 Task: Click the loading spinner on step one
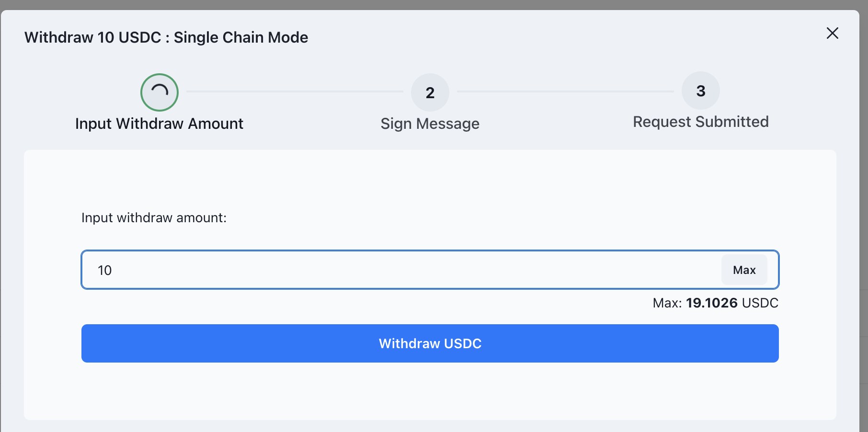point(160,92)
